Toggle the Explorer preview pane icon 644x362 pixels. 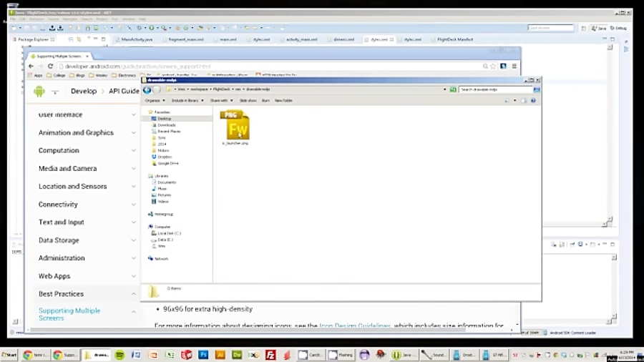[x=524, y=101]
